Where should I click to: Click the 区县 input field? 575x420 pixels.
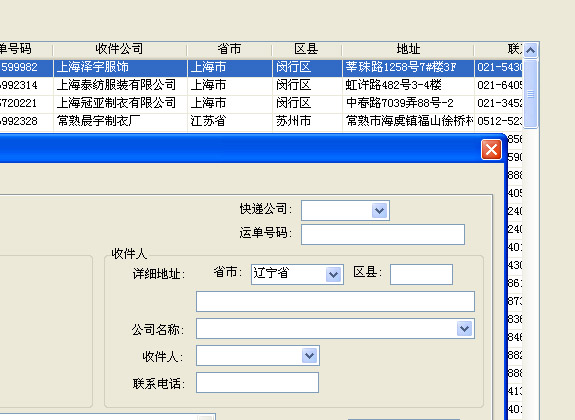coord(421,274)
